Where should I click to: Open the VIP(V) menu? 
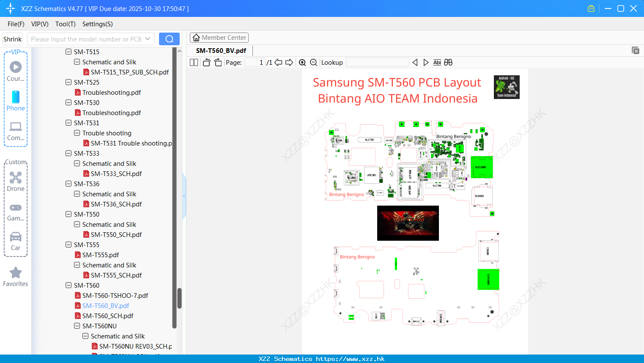[x=40, y=24]
